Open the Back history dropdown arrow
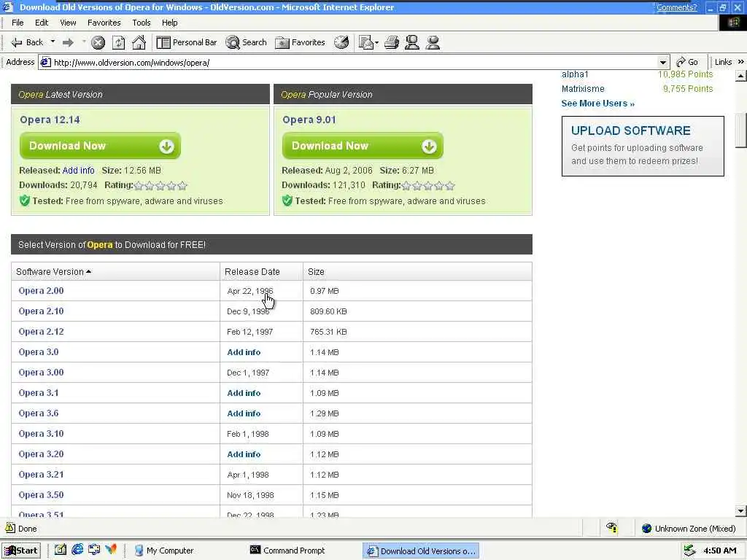 click(x=53, y=42)
